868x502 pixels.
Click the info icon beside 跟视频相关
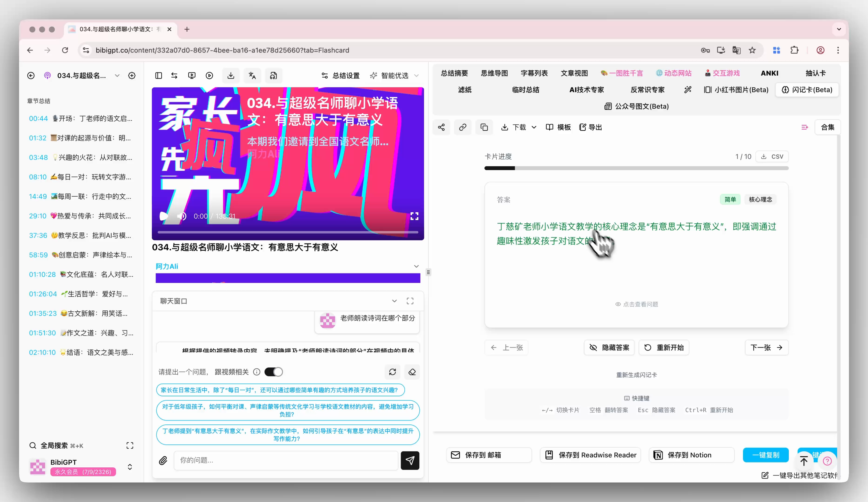coord(257,372)
